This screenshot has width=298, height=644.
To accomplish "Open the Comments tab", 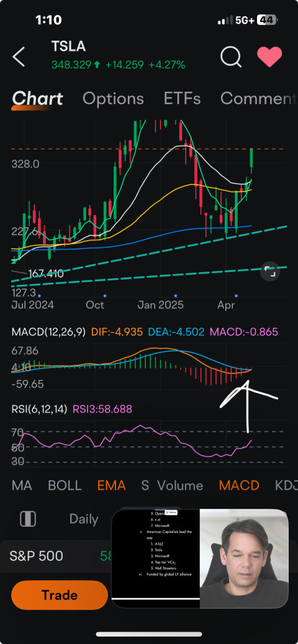I will click(x=259, y=99).
